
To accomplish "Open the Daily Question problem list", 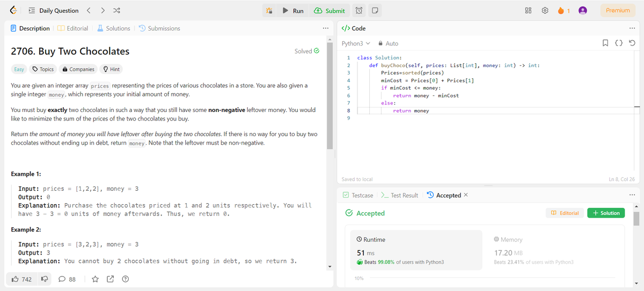I will click(x=54, y=11).
